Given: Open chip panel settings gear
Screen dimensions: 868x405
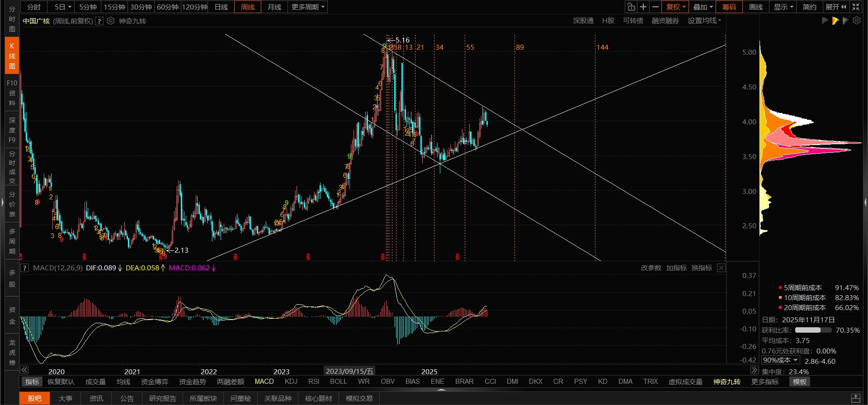Looking at the screenshot, I should pos(856,20).
